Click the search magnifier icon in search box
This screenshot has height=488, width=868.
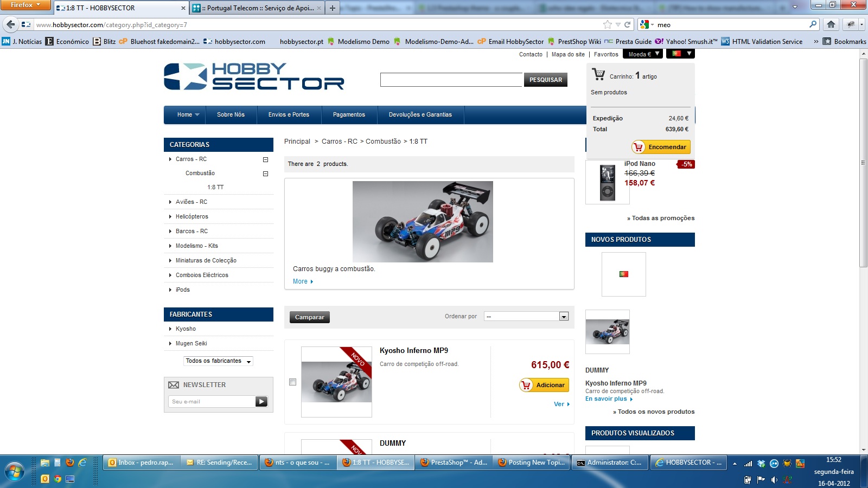point(813,24)
